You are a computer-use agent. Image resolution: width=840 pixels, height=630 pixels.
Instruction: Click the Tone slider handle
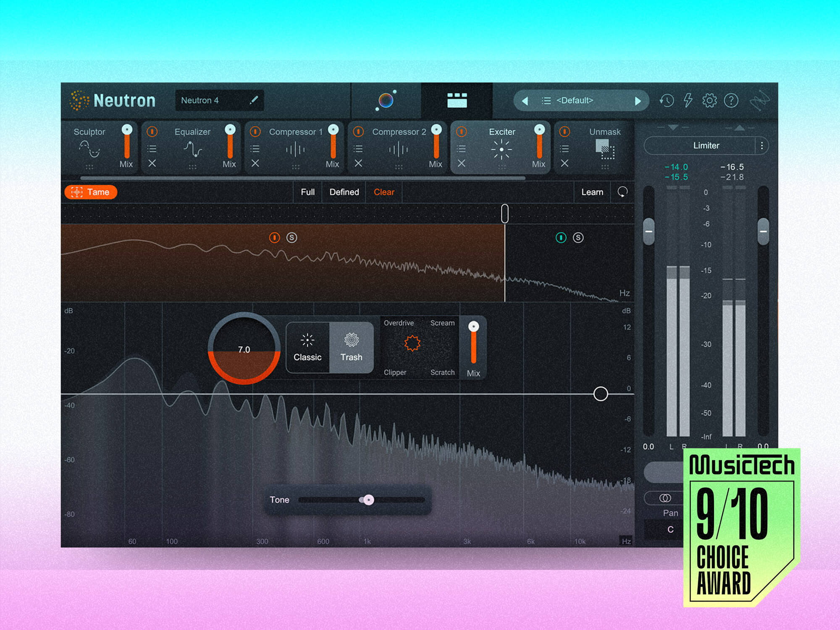[368, 500]
